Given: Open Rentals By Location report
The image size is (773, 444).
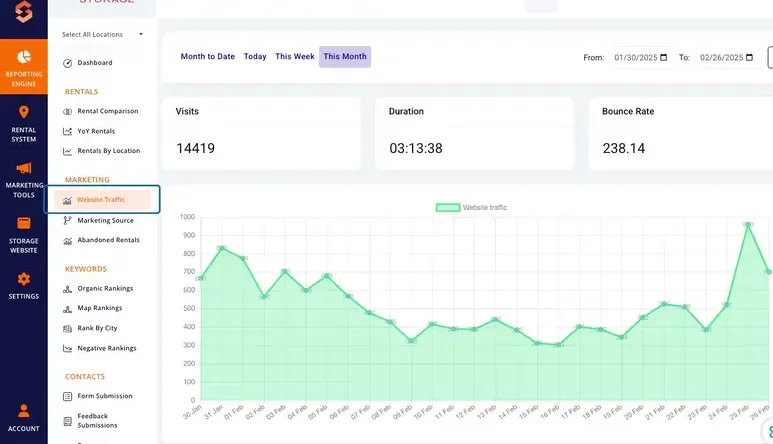Looking at the screenshot, I should (108, 151).
